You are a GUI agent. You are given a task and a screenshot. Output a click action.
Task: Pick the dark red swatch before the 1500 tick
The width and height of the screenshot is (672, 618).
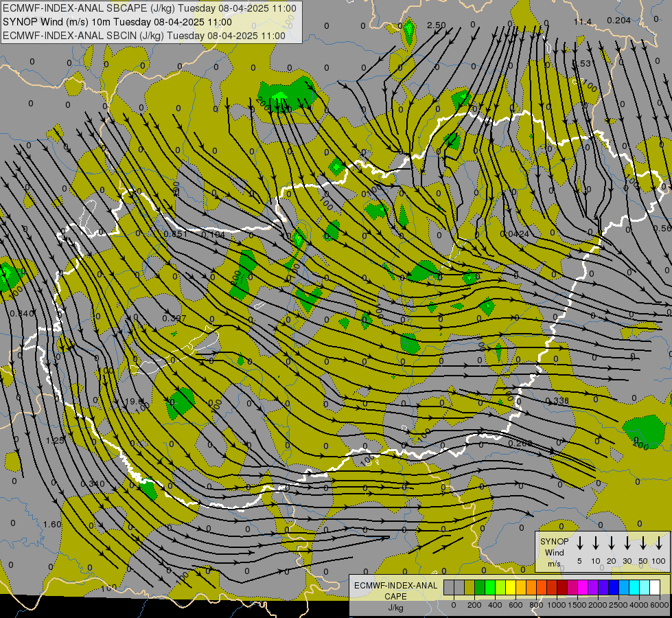pyautogui.click(x=562, y=587)
